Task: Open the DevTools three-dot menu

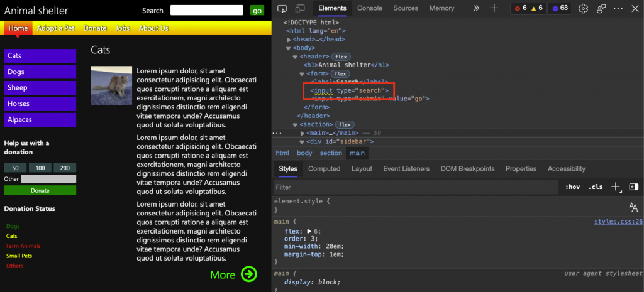Action: [x=619, y=8]
